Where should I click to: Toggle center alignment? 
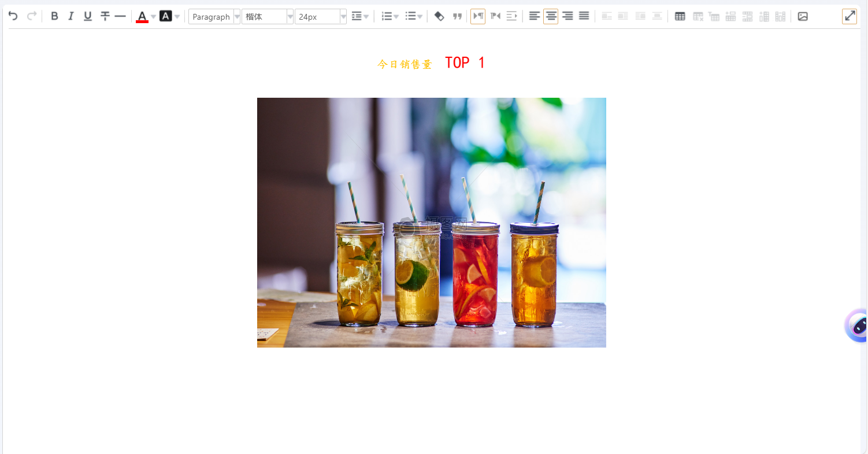coord(551,16)
